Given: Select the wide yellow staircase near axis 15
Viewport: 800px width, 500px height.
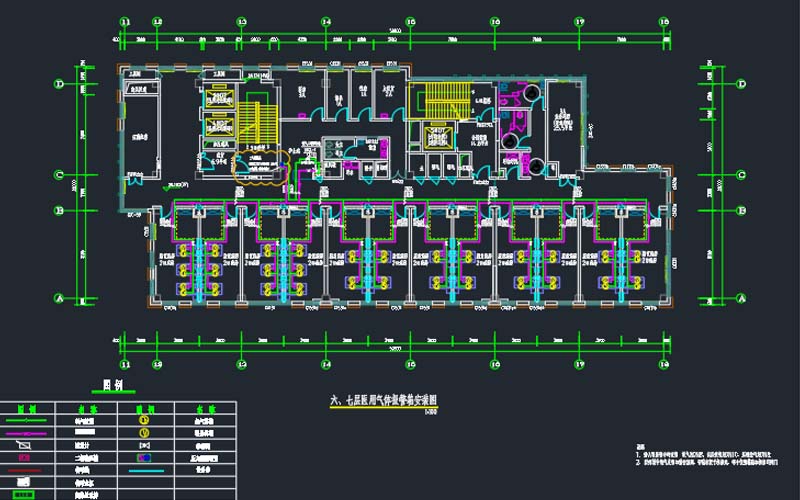Looking at the screenshot, I should (435, 100).
